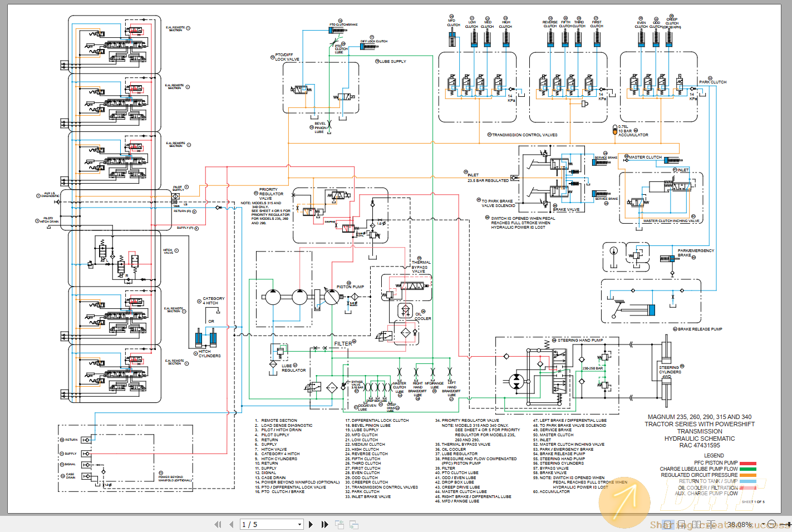The image size is (792, 532).
Task: Select the single page view icon
Action: tap(668, 524)
